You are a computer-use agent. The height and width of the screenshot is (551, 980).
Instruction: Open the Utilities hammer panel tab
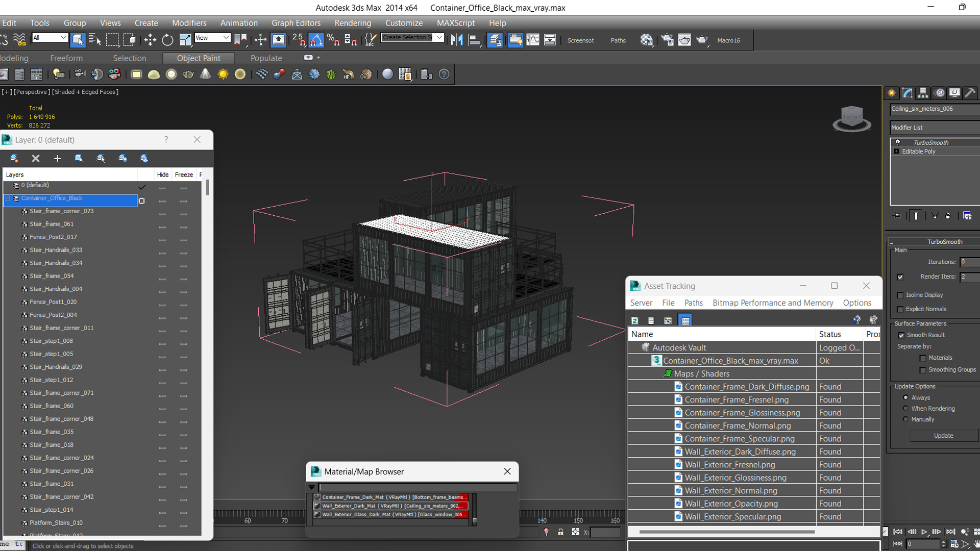[x=970, y=93]
